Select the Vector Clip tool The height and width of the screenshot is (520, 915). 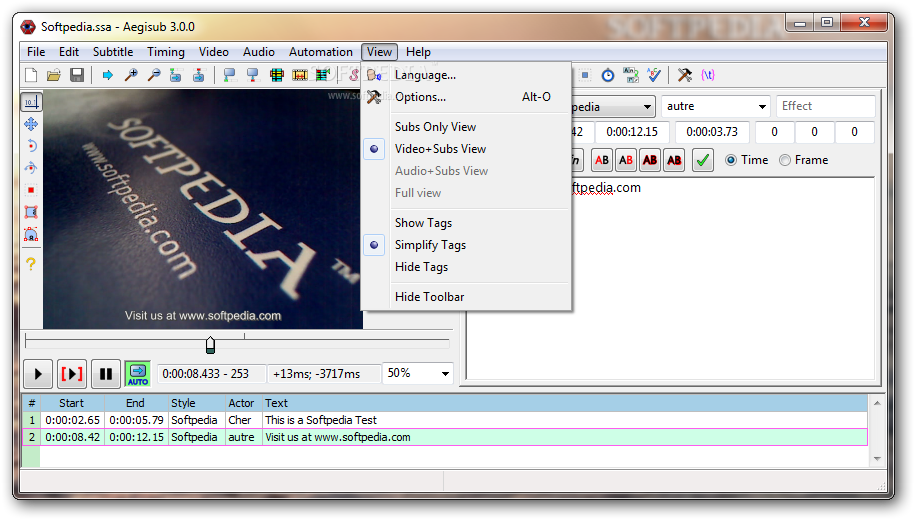click(31, 234)
